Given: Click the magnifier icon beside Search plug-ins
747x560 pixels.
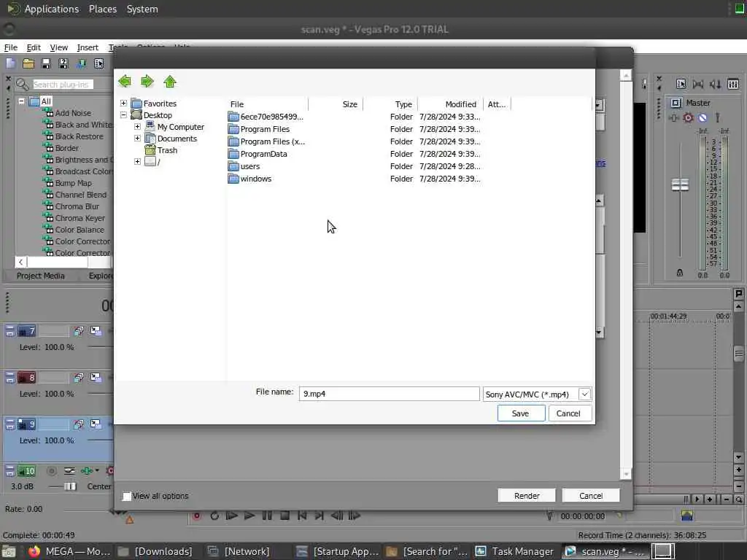Looking at the screenshot, I should pyautogui.click(x=22, y=85).
